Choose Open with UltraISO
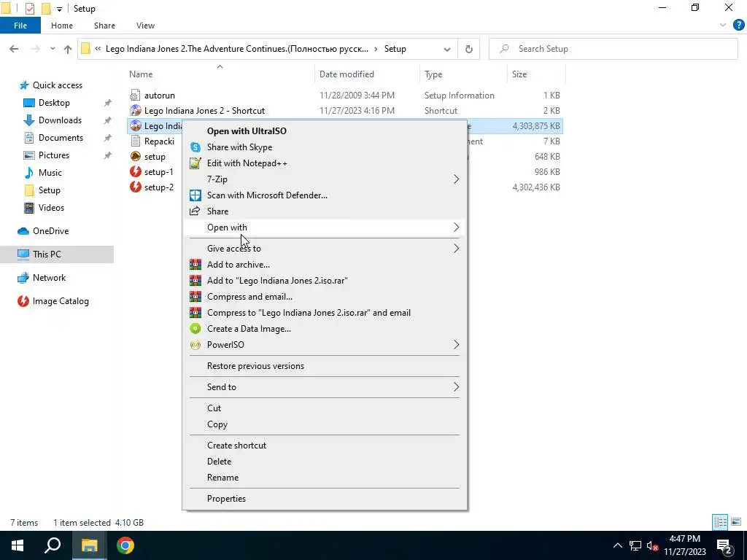 coord(247,131)
